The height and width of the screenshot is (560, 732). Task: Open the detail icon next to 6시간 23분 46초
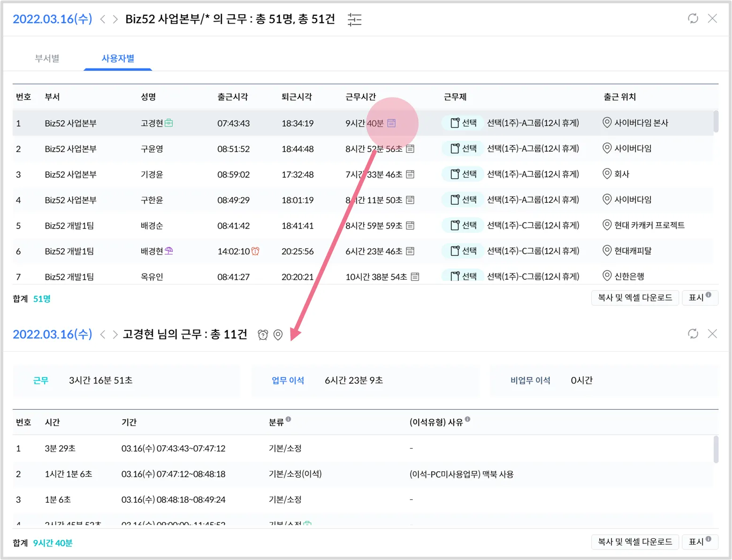pos(410,251)
